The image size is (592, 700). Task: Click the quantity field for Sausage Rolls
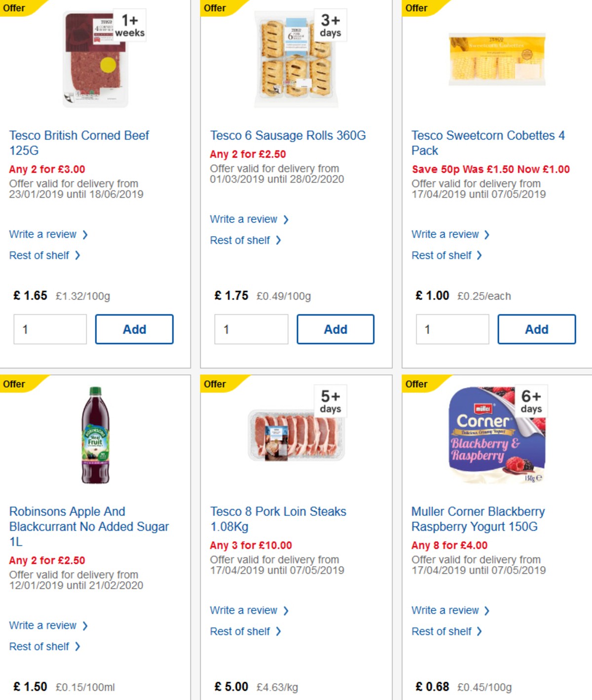pos(251,329)
